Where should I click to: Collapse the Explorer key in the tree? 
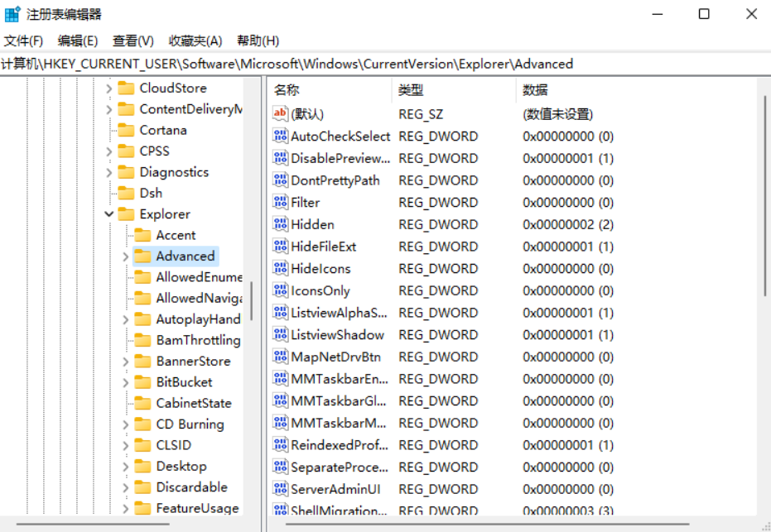pyautogui.click(x=109, y=214)
